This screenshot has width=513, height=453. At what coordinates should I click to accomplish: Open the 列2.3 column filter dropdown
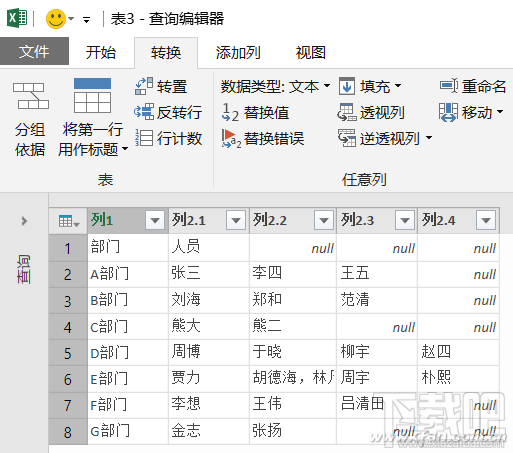coord(405,220)
